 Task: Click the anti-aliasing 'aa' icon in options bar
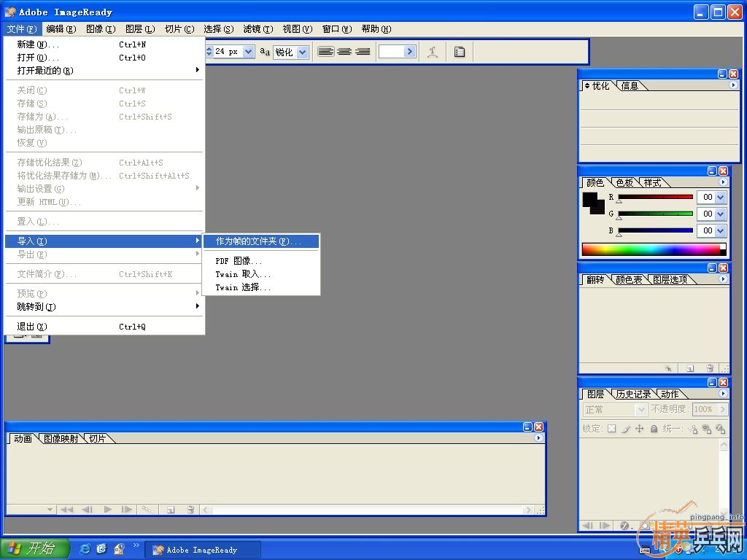[x=265, y=52]
